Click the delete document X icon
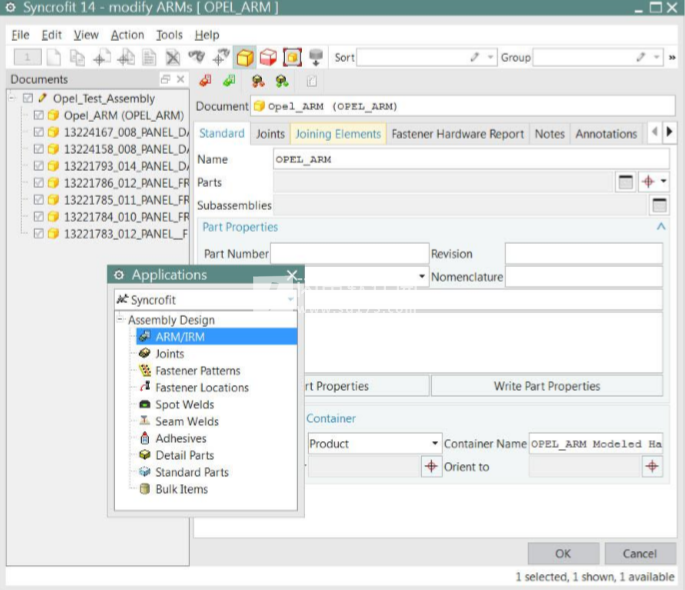Viewport: 685px width, 590px height. (x=173, y=57)
